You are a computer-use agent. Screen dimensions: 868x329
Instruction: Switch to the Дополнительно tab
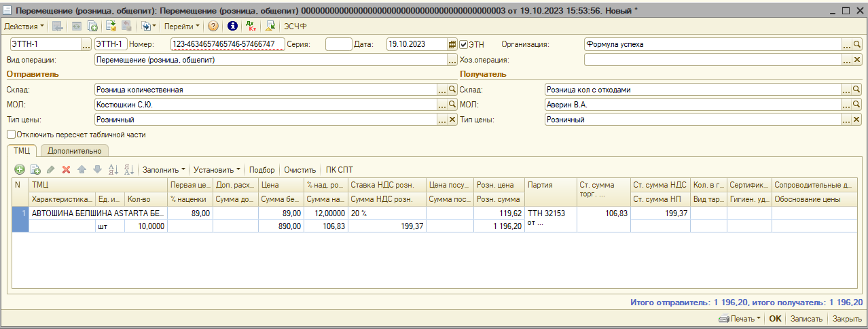(75, 151)
